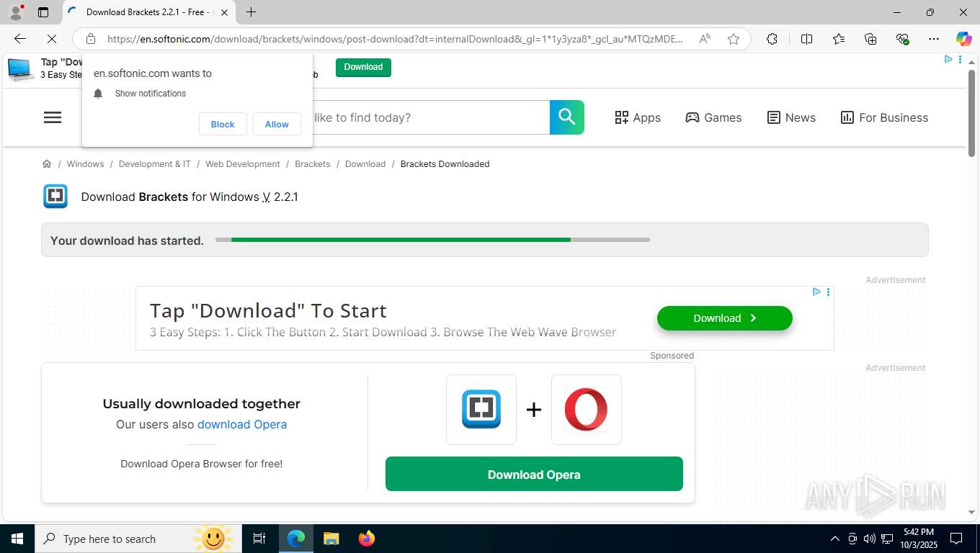Open the Extensions puzzle icon
Image resolution: width=980 pixels, height=553 pixels.
coord(772,39)
